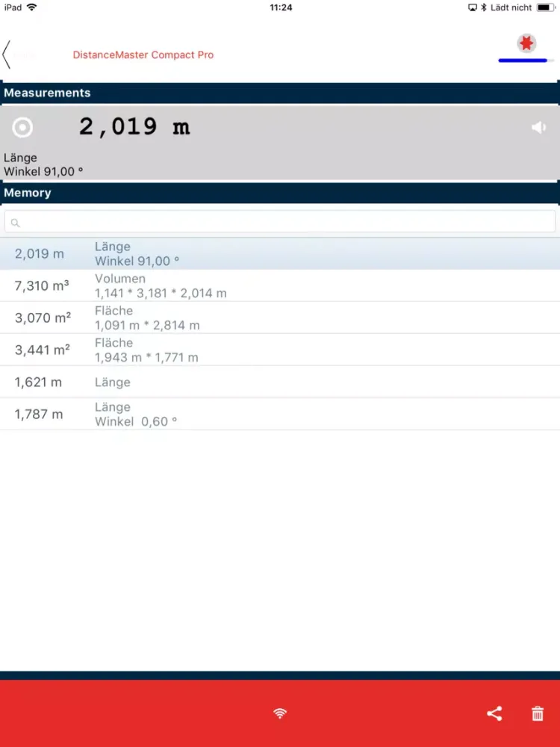The height and width of the screenshot is (747, 560).
Task: Select the 2,019 m Länge memory entry
Action: click(280, 254)
